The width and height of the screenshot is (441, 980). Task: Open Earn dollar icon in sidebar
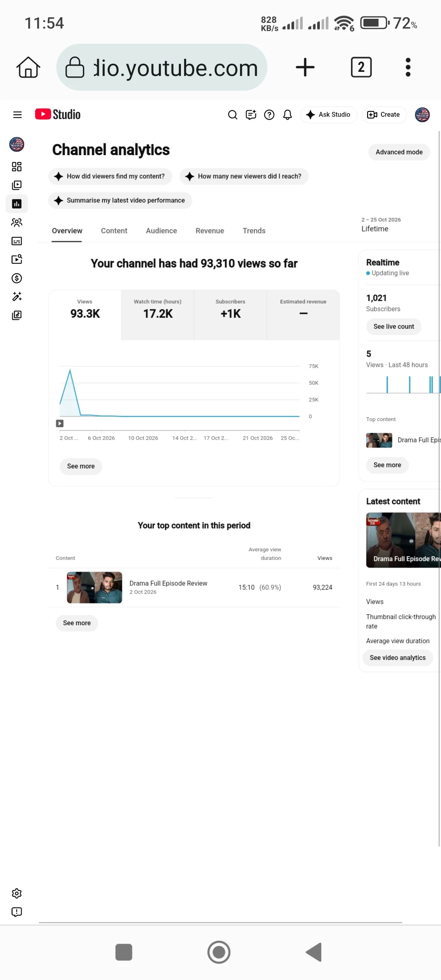click(x=17, y=278)
